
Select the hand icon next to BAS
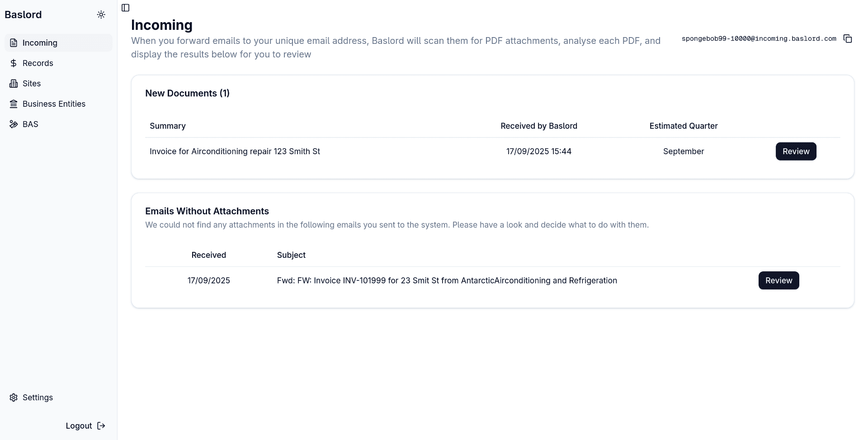14,124
